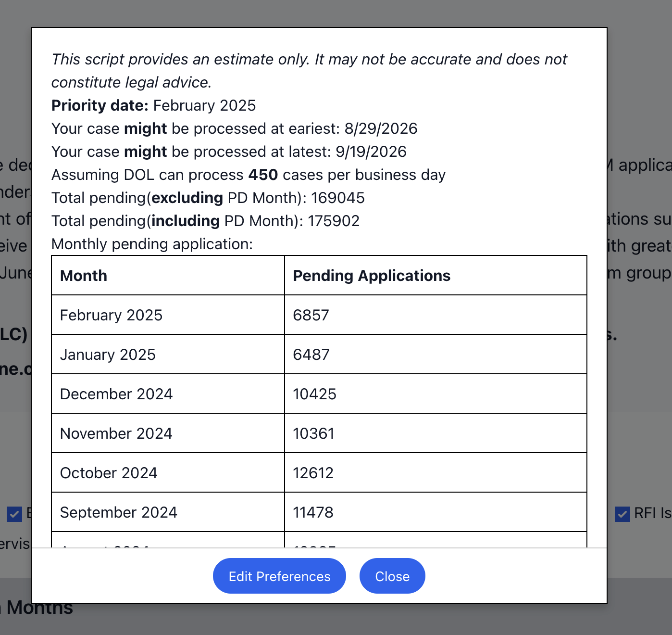Screen dimensions: 672x635
Task: Click the December 2024 month cell
Action: pyautogui.click(x=116, y=394)
